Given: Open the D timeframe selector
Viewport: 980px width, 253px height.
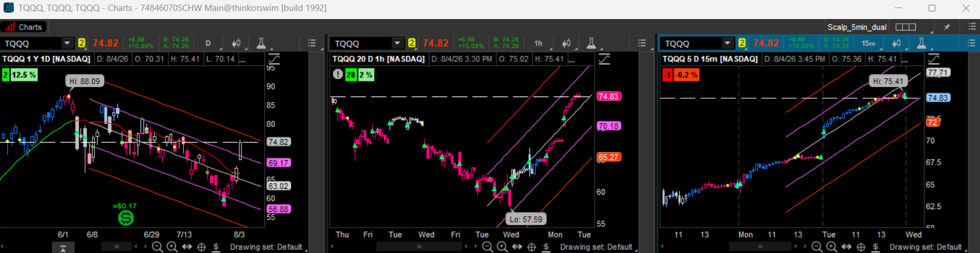Looking at the screenshot, I should pos(208,43).
